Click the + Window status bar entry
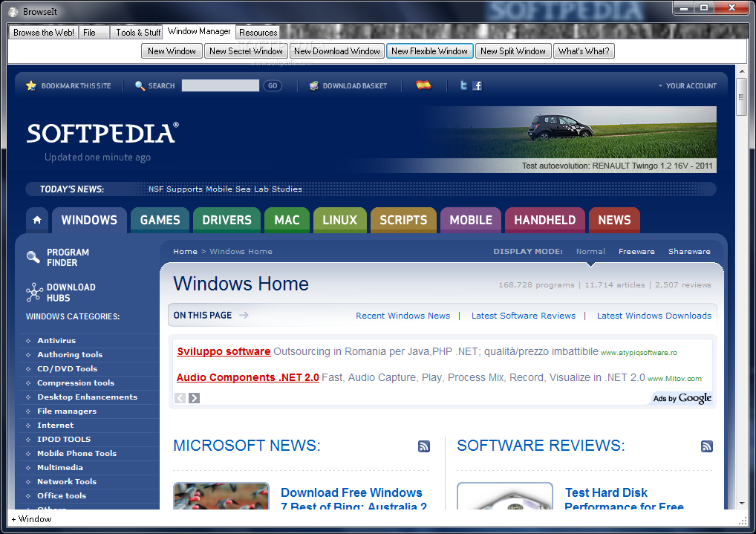 [x=31, y=519]
